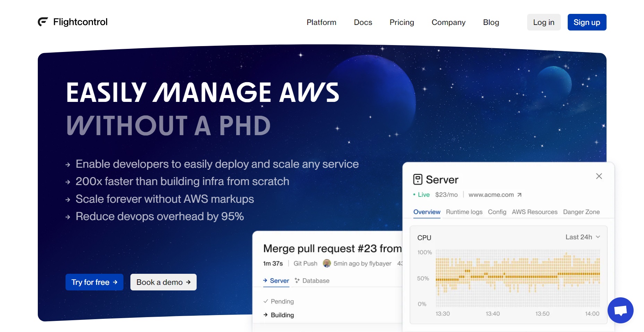This screenshot has width=644, height=332.
Task: Click the 13:30 time axis label
Action: (443, 314)
